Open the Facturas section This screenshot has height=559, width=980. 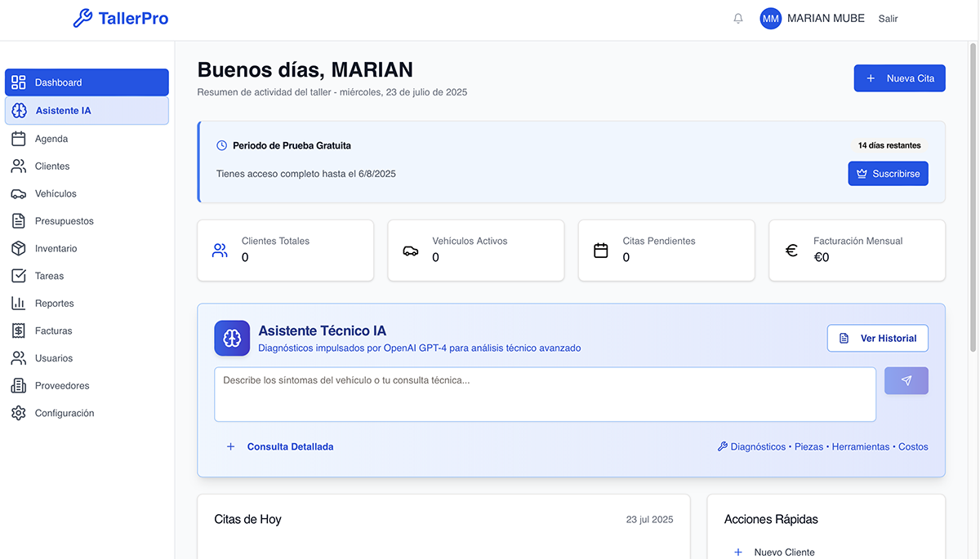[53, 331]
